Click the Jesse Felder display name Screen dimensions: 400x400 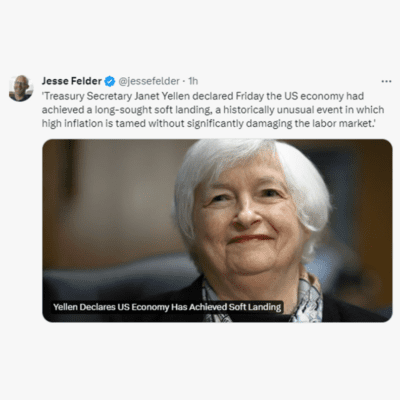point(72,81)
